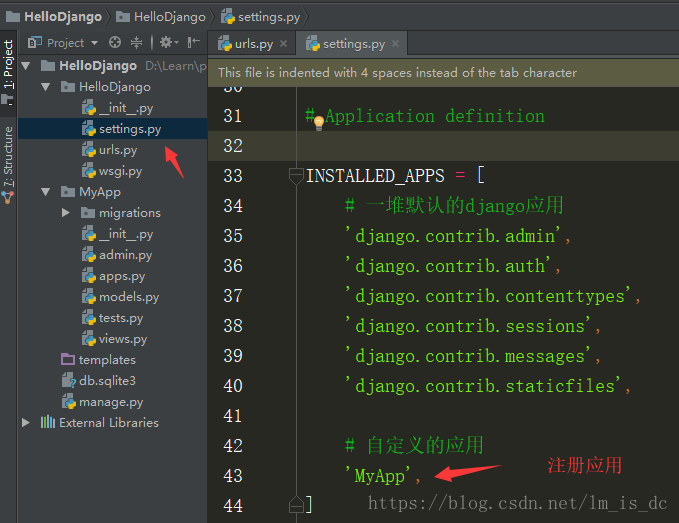Expand the migrations folder
679x523 pixels.
coord(65,213)
